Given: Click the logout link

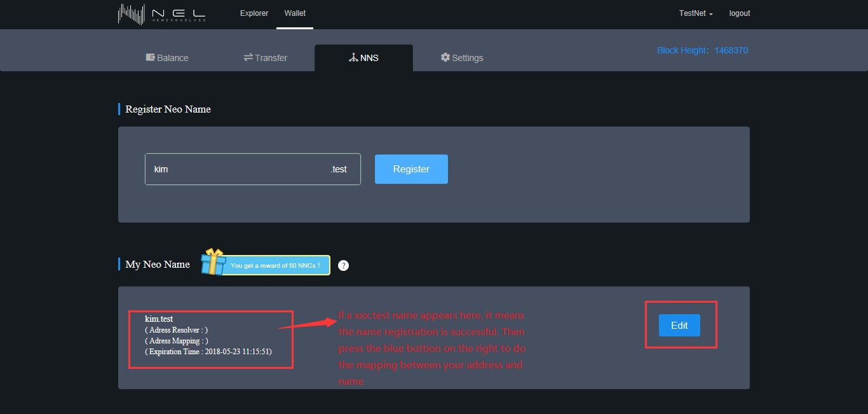Looking at the screenshot, I should pyautogui.click(x=740, y=13).
